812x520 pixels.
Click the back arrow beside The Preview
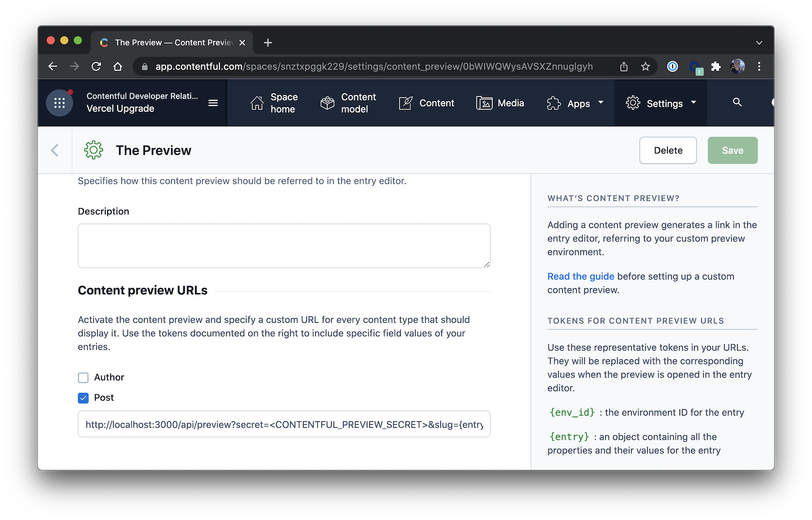pyautogui.click(x=55, y=150)
